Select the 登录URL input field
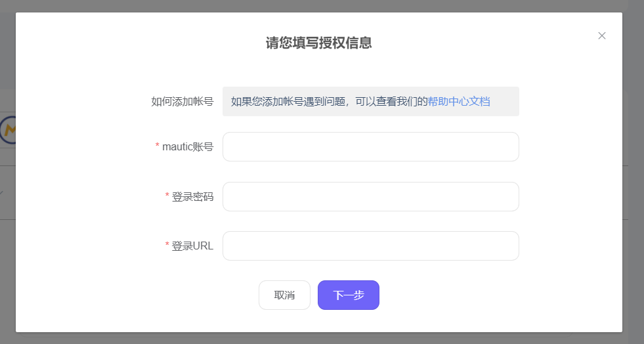Screen dimensions: 644x344 pos(370,246)
